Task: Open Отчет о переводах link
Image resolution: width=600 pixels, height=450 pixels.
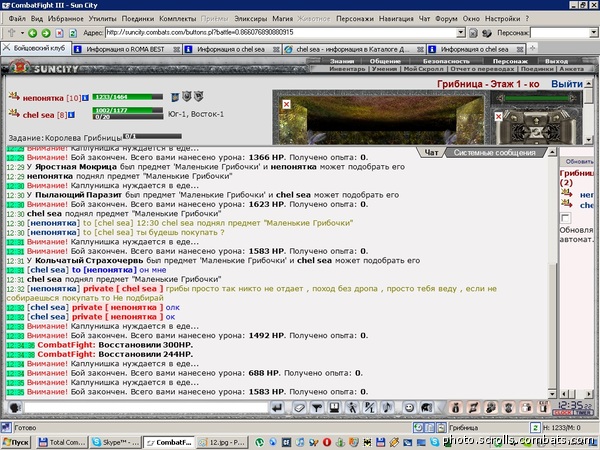Action: tap(482, 69)
